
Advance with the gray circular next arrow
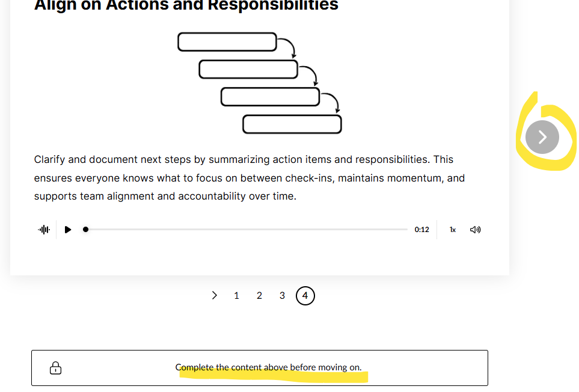click(542, 137)
